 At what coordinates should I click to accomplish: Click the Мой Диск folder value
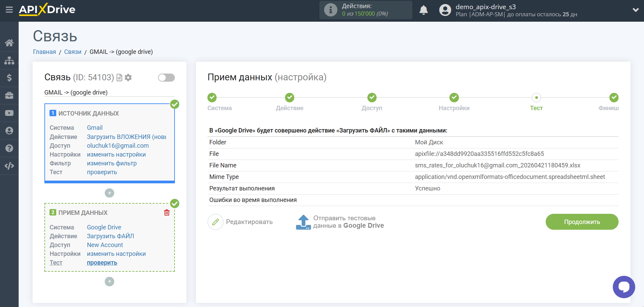(429, 142)
